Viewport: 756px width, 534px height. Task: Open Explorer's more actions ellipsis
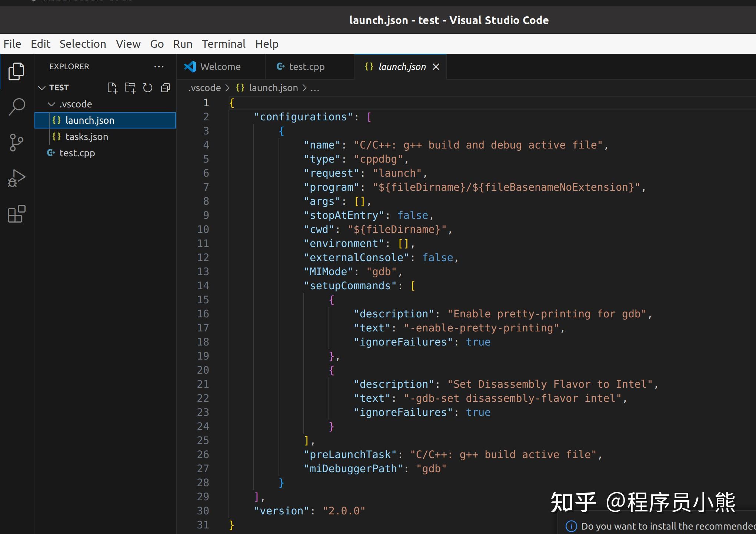click(x=159, y=67)
